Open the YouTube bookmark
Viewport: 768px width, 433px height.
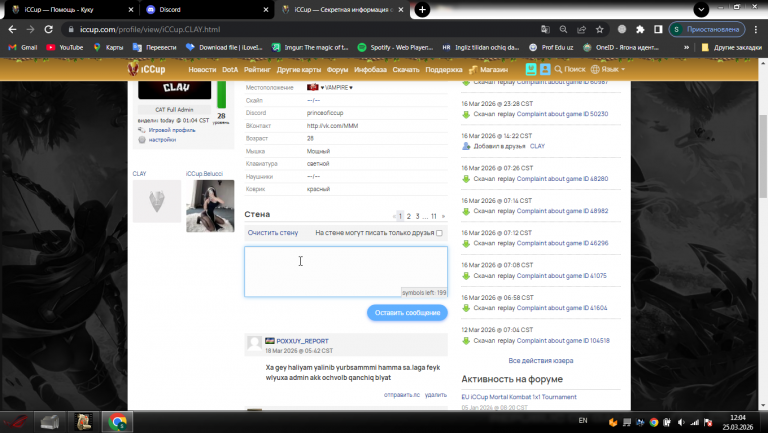coord(65,48)
